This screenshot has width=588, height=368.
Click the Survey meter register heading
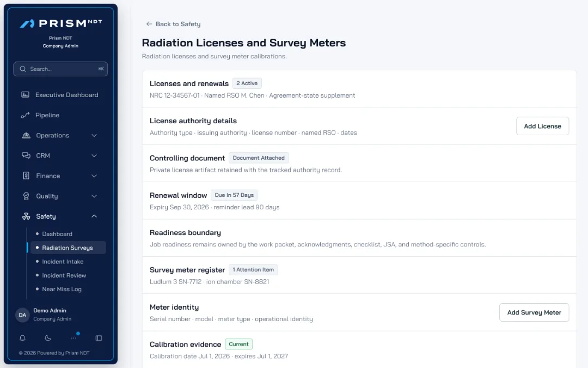(187, 270)
